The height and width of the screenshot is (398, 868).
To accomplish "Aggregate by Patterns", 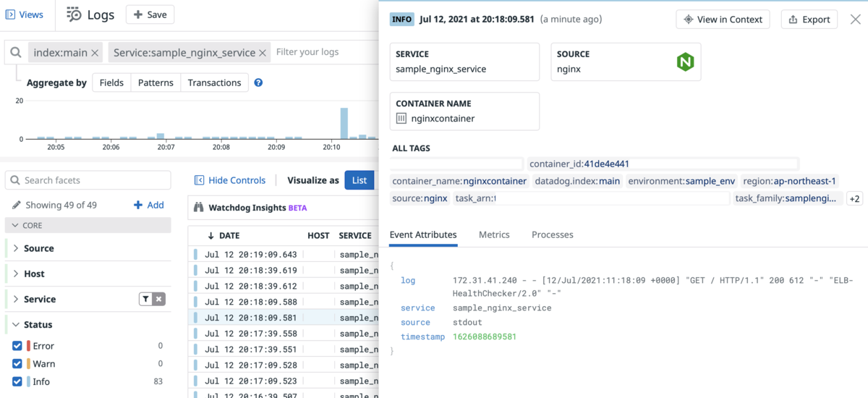I will 156,82.
